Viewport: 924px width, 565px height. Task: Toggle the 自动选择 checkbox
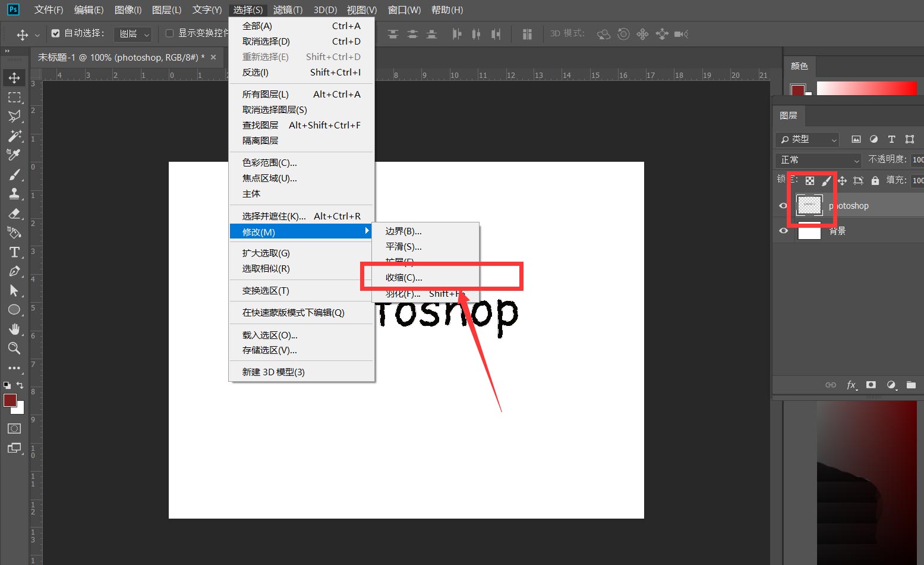tap(55, 33)
